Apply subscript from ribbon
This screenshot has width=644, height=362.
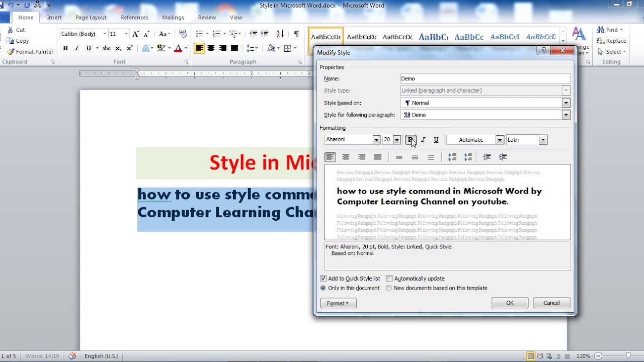[118, 48]
